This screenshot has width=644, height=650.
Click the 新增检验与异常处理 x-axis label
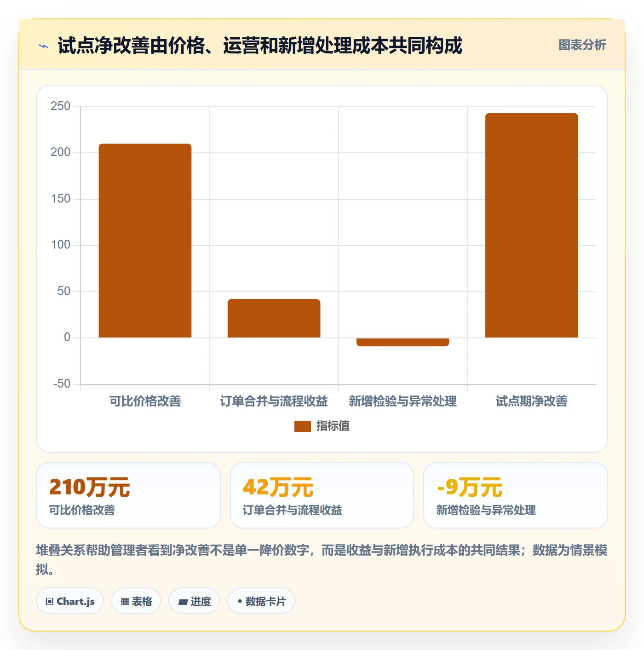click(402, 401)
